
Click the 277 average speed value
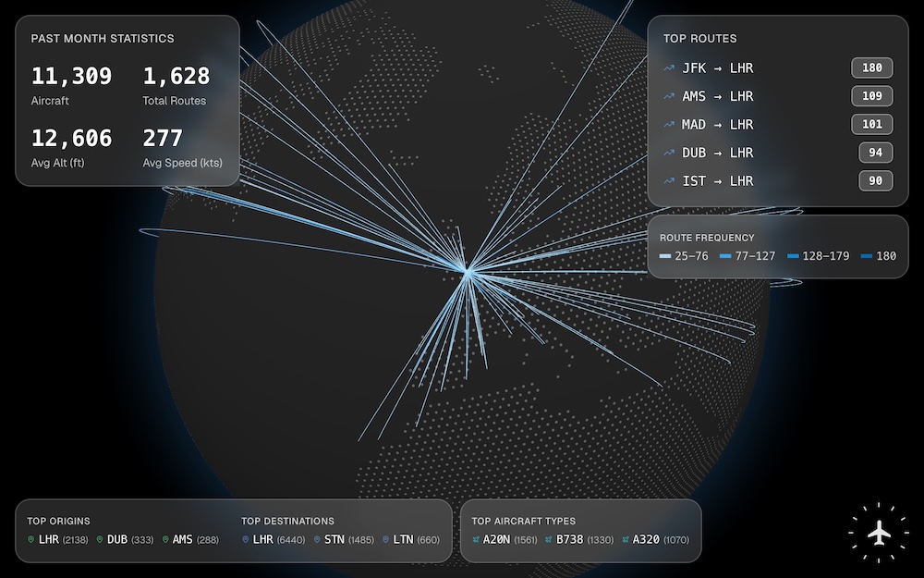(x=162, y=138)
